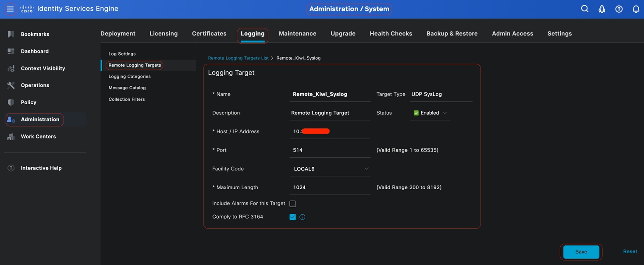Open the search magnifier icon
The image size is (644, 265).
[585, 9]
